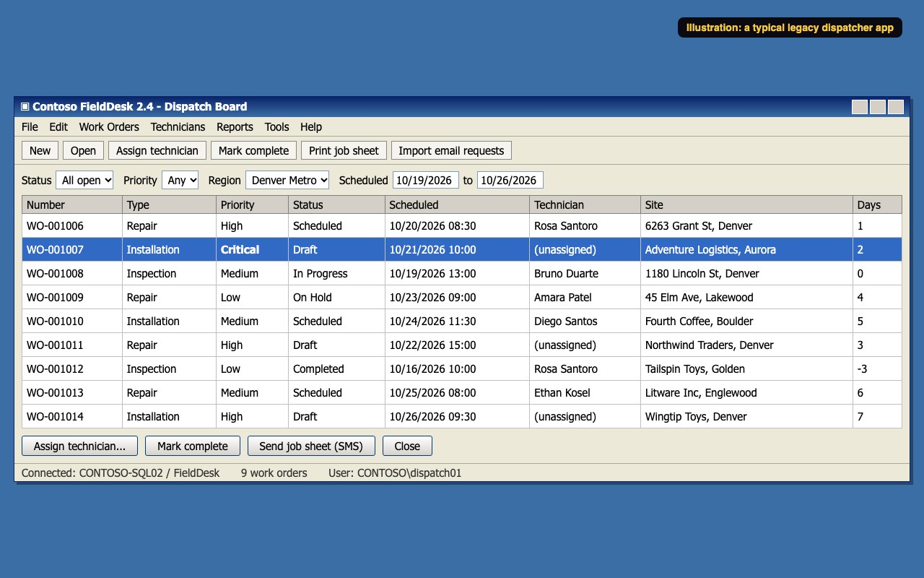
Task: Select work order WO-001012
Action: (x=462, y=368)
